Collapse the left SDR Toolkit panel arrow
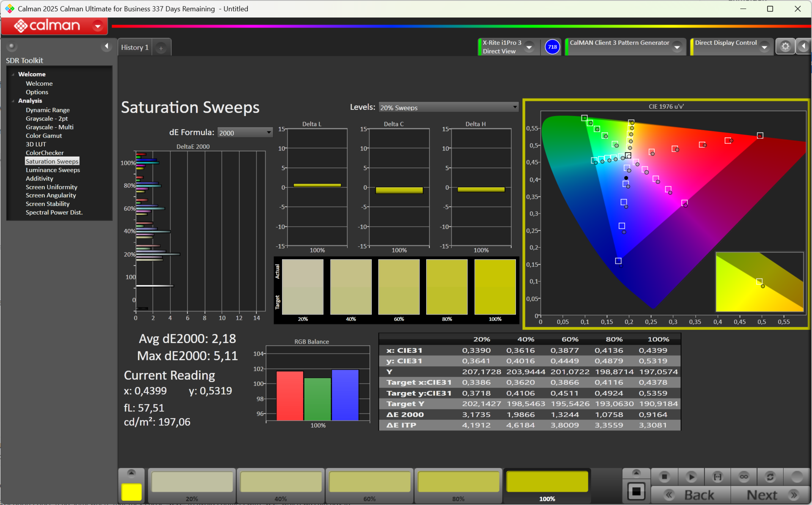The height and width of the screenshot is (505, 812). point(106,46)
